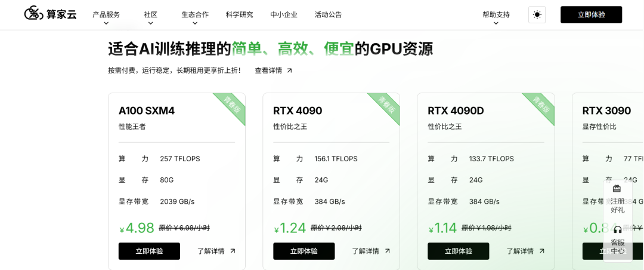Click the ¥1.24 price
This screenshot has height=270, width=644.
[x=290, y=228]
